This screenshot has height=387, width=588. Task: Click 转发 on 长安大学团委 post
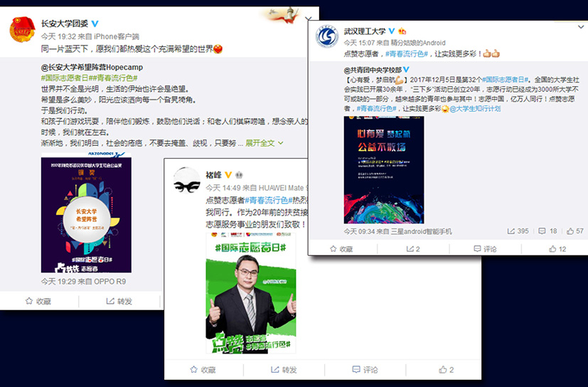(119, 301)
